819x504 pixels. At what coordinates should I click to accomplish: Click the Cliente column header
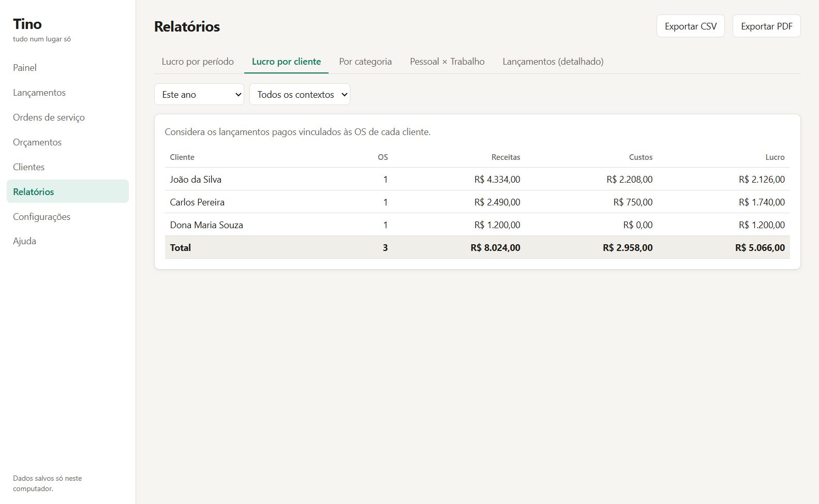[x=182, y=157]
